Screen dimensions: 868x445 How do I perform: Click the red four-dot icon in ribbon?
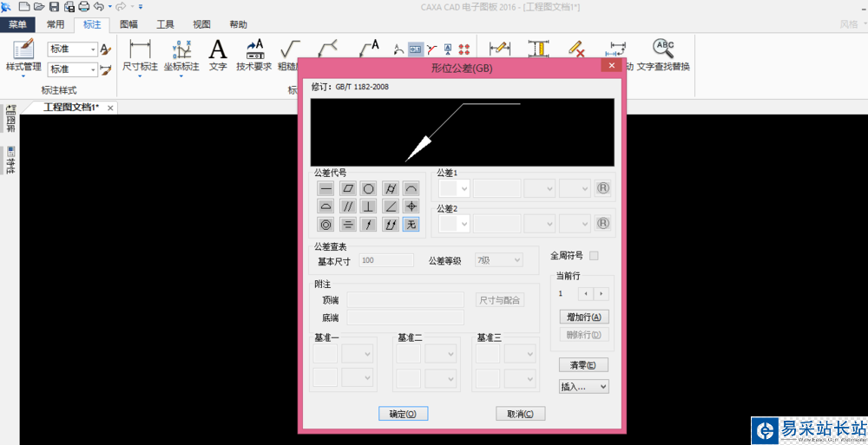pyautogui.click(x=464, y=49)
